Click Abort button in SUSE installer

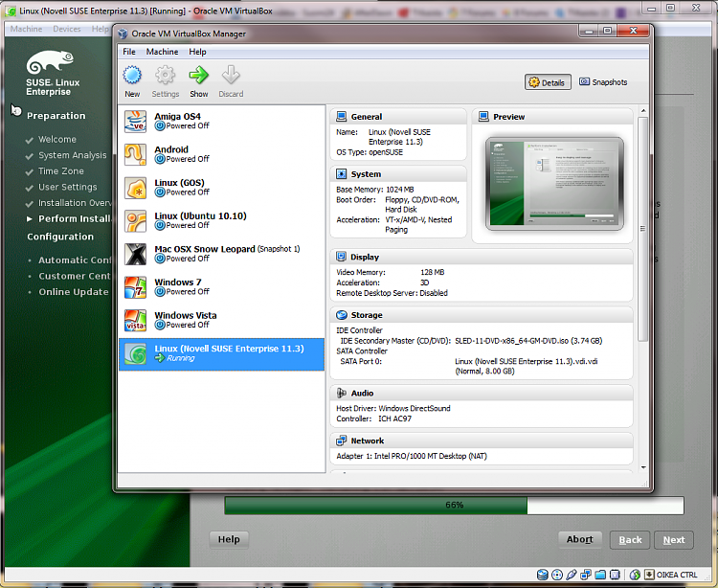(x=580, y=539)
